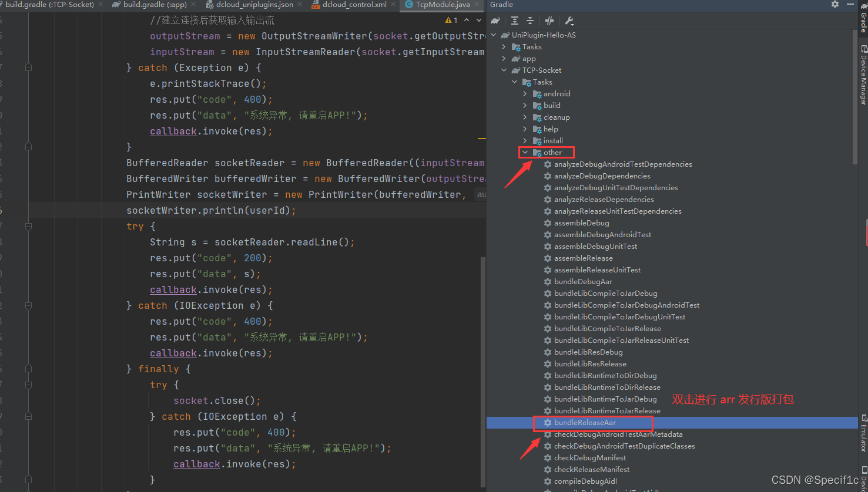Image resolution: width=868 pixels, height=492 pixels.
Task: Expand the root-level Tasks node under UniPlugin-Hello-AS
Action: [504, 47]
